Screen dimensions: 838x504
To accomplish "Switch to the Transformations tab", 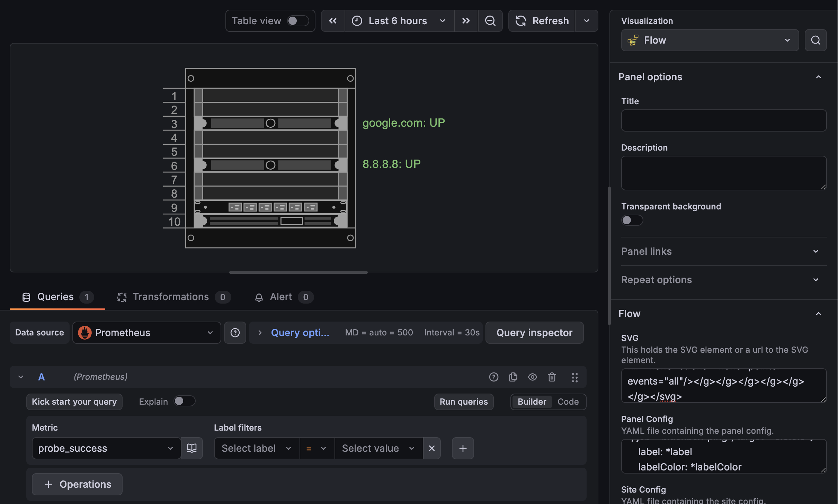I will [x=171, y=297].
